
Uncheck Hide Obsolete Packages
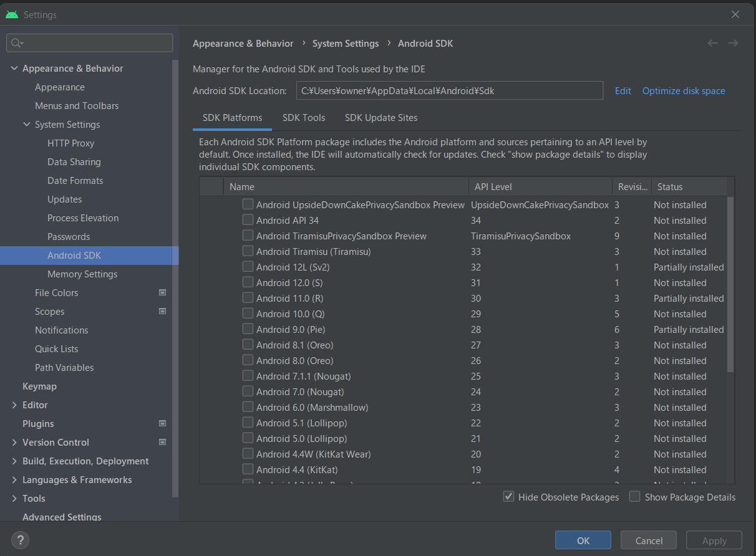pos(508,497)
